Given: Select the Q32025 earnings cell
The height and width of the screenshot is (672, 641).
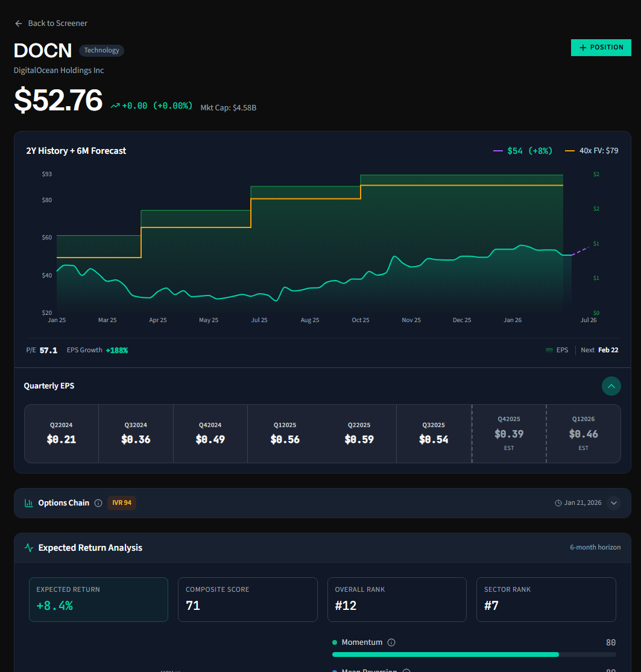Looking at the screenshot, I should tap(434, 433).
